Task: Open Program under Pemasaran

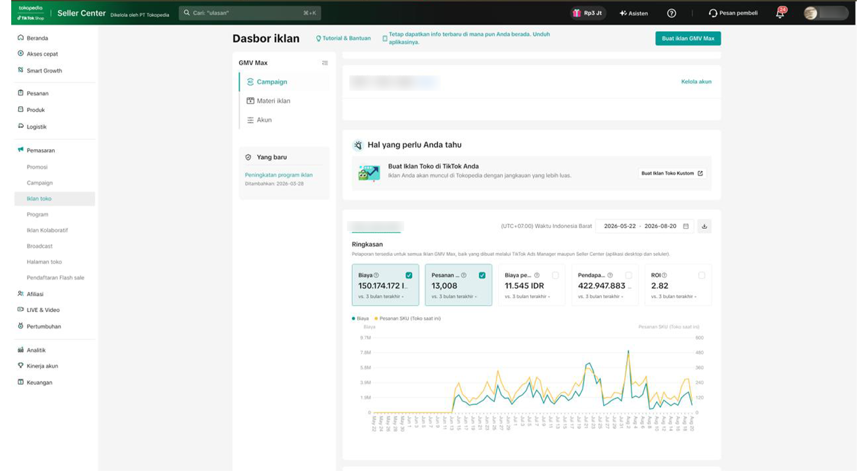Action: [38, 215]
